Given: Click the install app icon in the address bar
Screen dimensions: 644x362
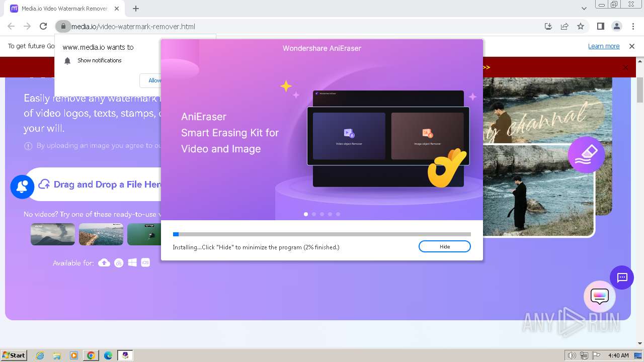Looking at the screenshot, I should coord(548,26).
